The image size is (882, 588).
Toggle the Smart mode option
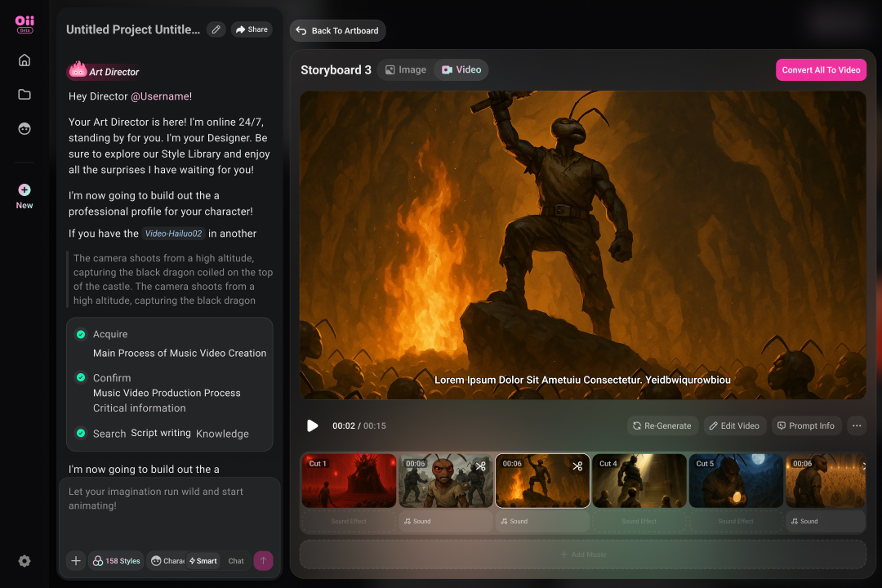click(x=203, y=561)
